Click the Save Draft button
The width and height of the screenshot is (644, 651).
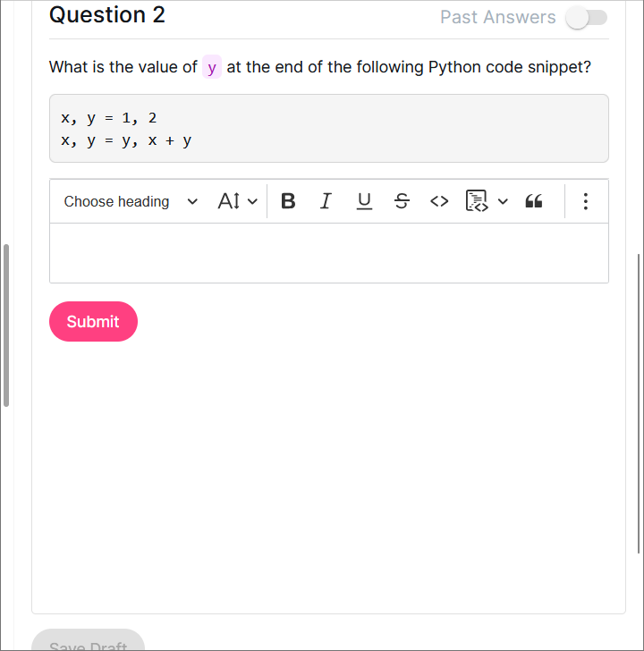[88, 642]
